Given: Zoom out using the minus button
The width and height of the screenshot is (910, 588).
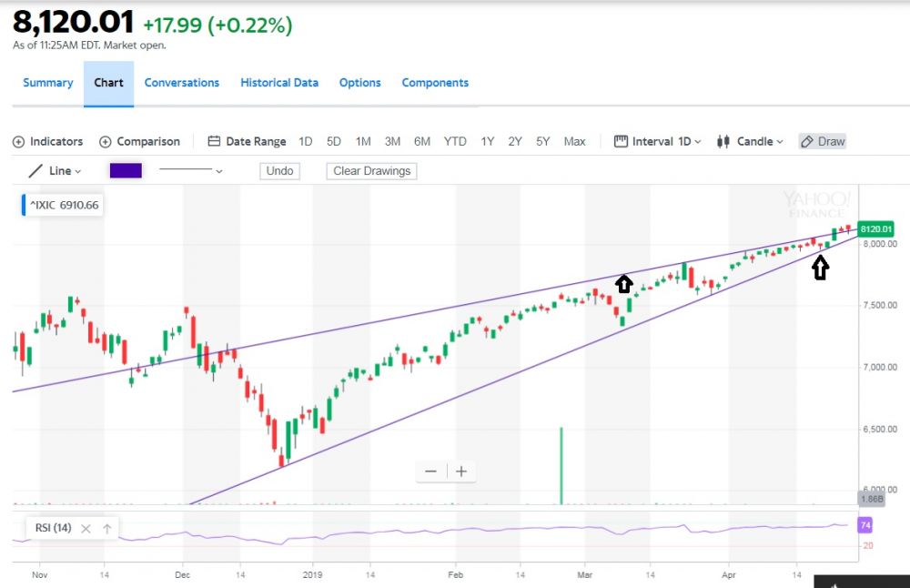Looking at the screenshot, I should tap(430, 471).
